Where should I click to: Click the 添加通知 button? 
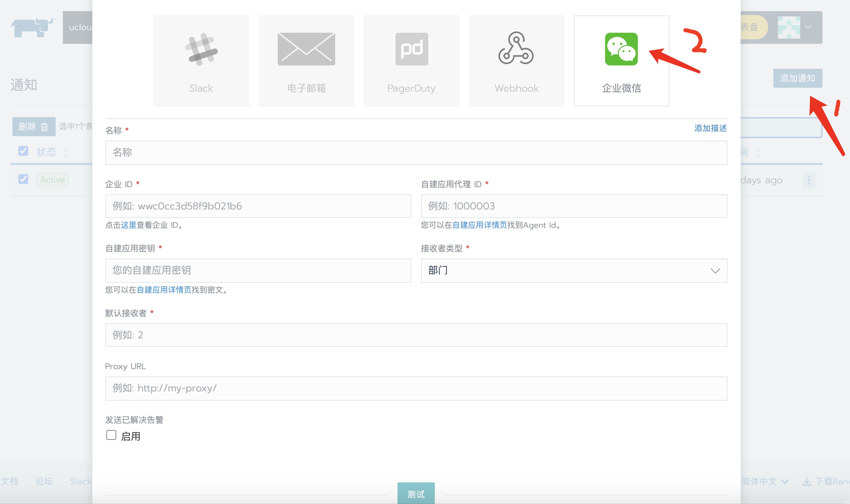pyautogui.click(x=798, y=78)
